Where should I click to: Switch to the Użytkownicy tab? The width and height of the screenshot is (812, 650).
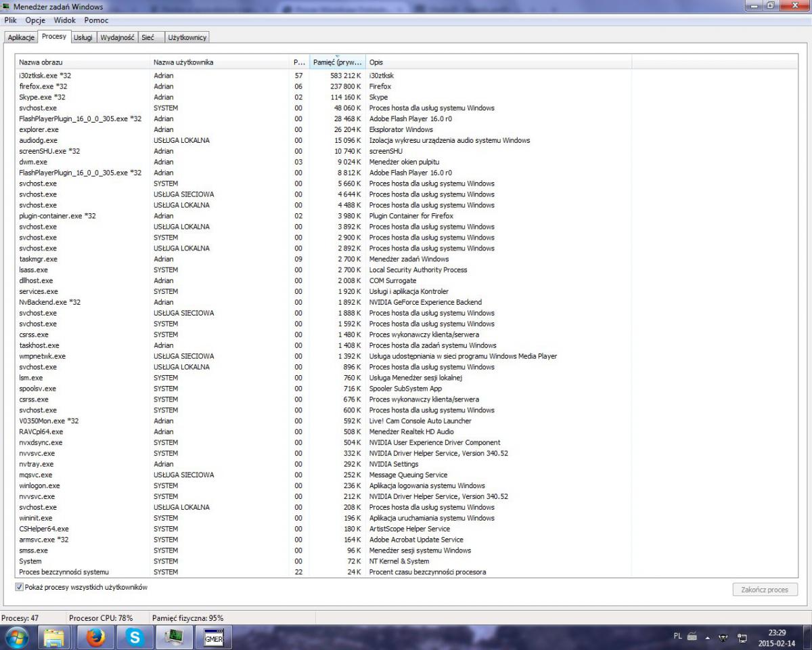tap(187, 38)
